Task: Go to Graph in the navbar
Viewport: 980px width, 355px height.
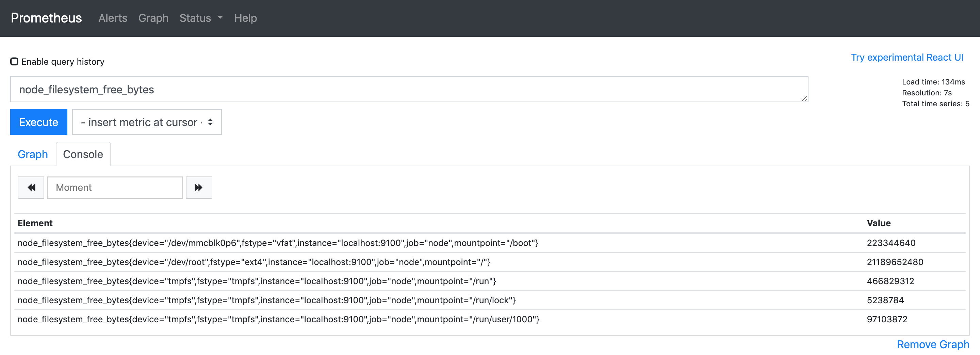Action: [x=153, y=18]
